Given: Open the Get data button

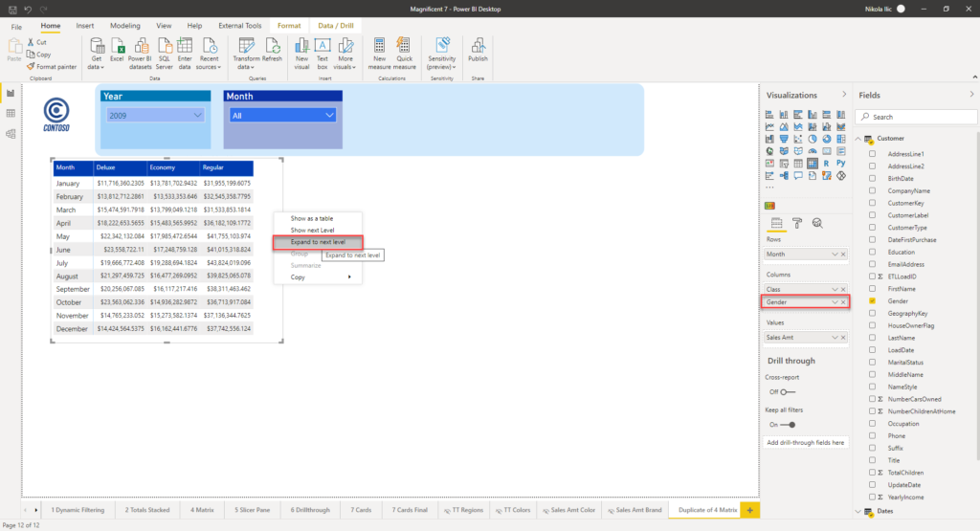Looking at the screenshot, I should pos(97,54).
